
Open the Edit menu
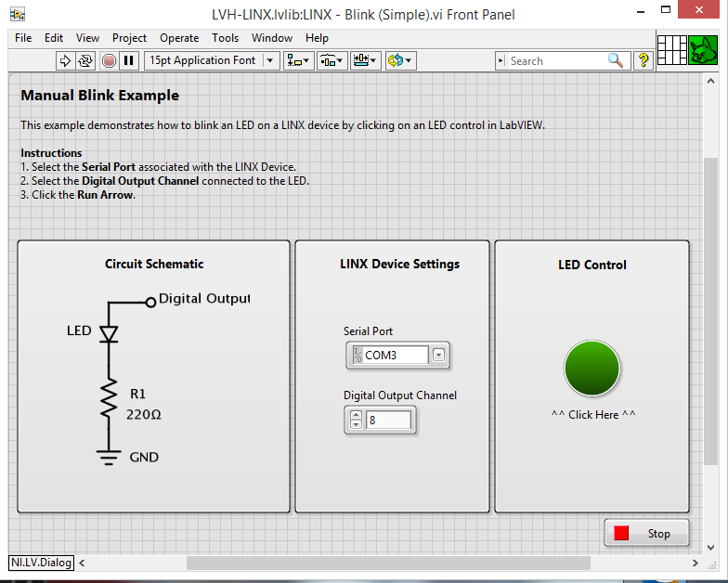(54, 38)
